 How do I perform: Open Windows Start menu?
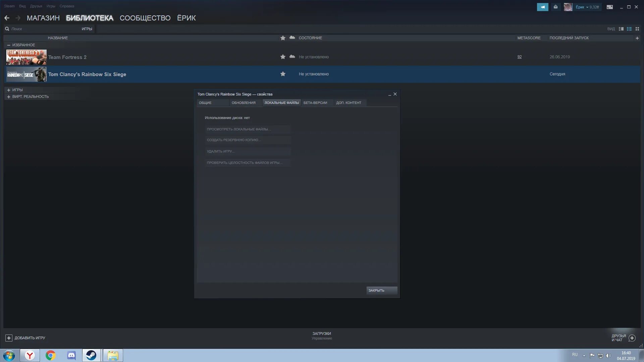[9, 355]
